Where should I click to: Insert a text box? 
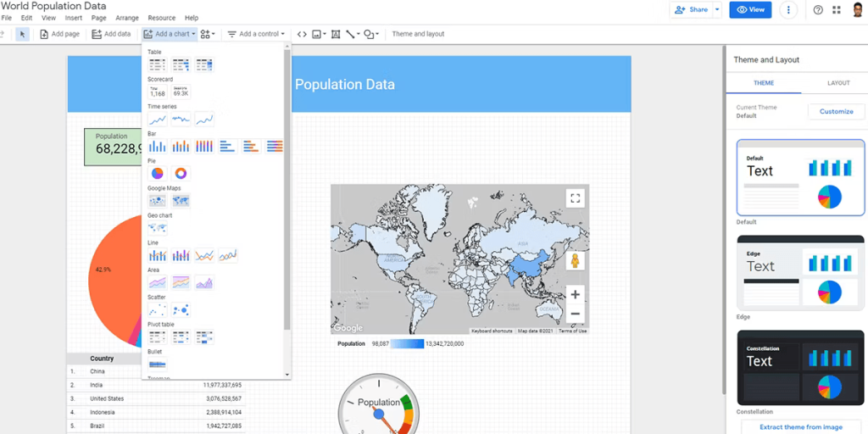(336, 34)
